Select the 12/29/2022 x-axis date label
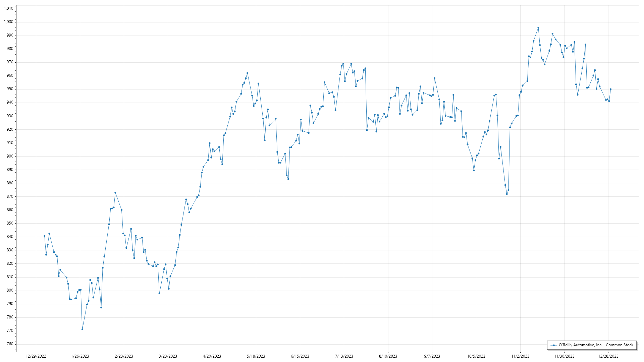The width and height of the screenshot is (644, 362). (36, 356)
